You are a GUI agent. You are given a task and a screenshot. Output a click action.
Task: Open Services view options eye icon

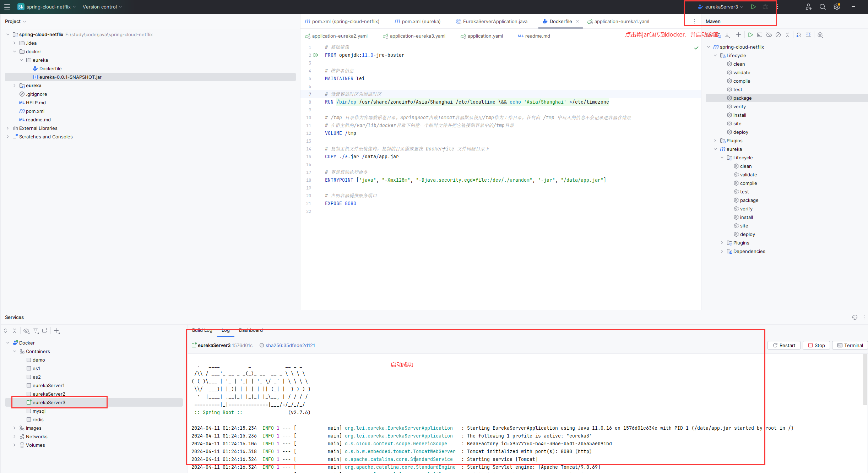coord(26,331)
